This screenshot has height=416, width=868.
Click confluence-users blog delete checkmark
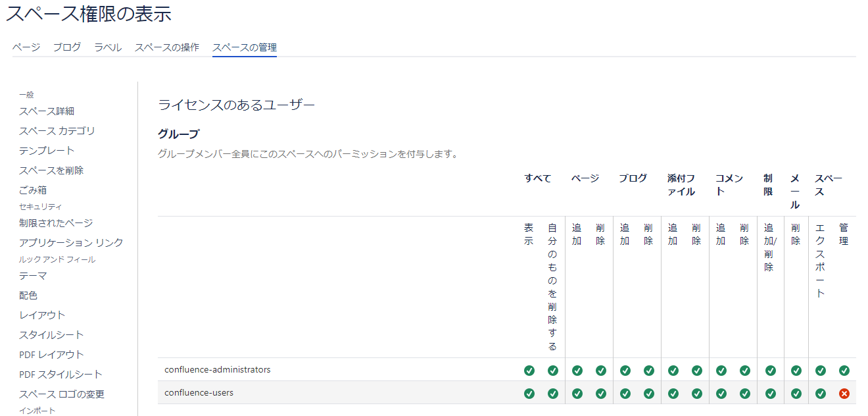point(649,394)
